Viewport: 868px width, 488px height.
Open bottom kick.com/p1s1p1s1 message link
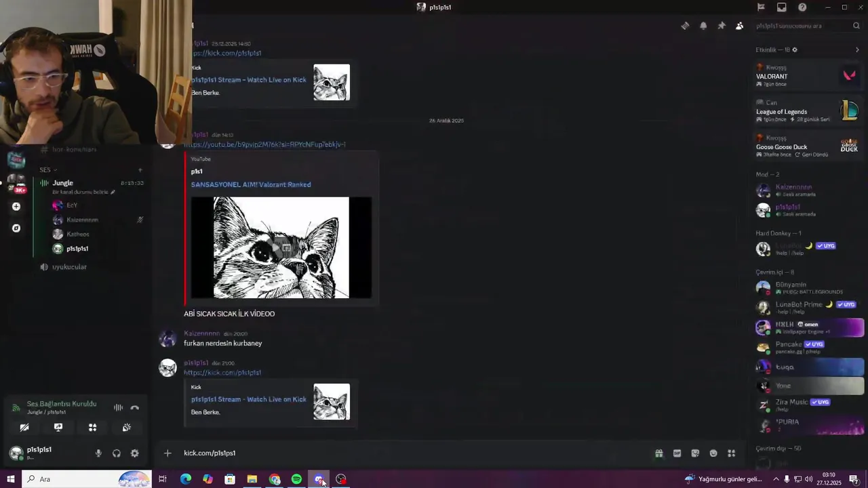click(x=222, y=372)
